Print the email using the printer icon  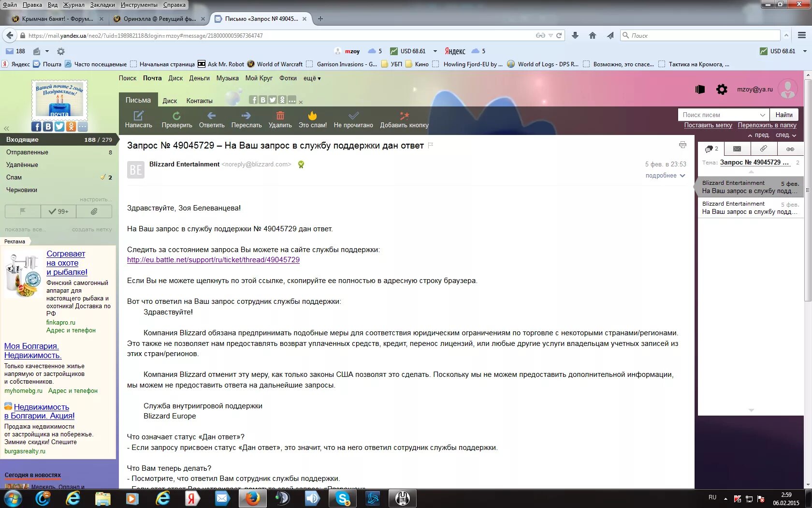(682, 145)
